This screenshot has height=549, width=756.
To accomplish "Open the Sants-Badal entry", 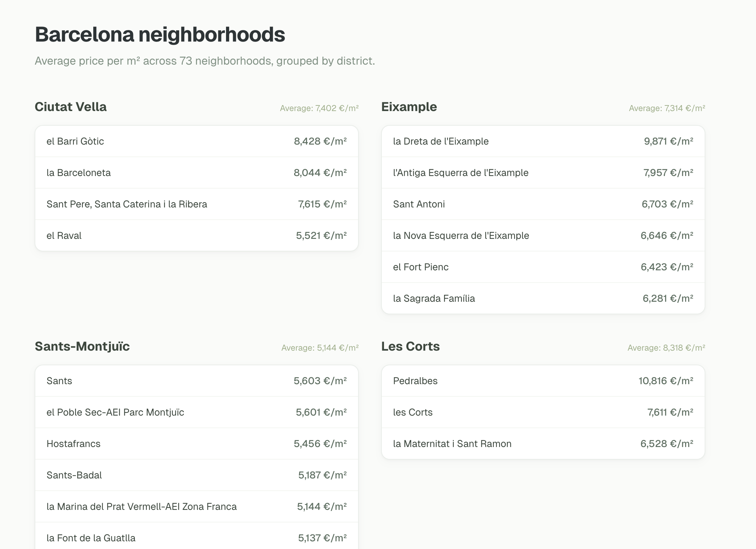I will click(197, 475).
